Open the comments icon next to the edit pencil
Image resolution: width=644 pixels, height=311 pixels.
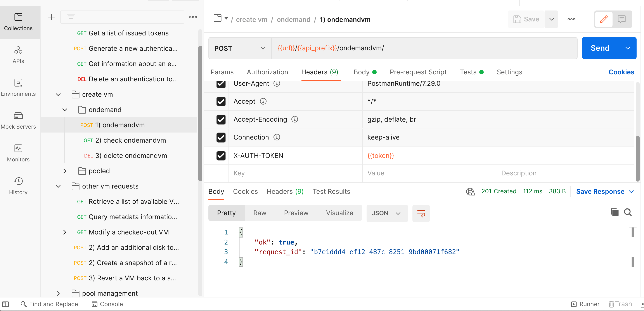point(621,19)
